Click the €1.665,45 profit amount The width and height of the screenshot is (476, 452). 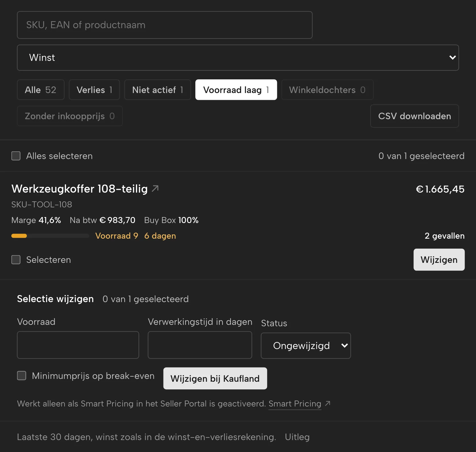(x=440, y=189)
